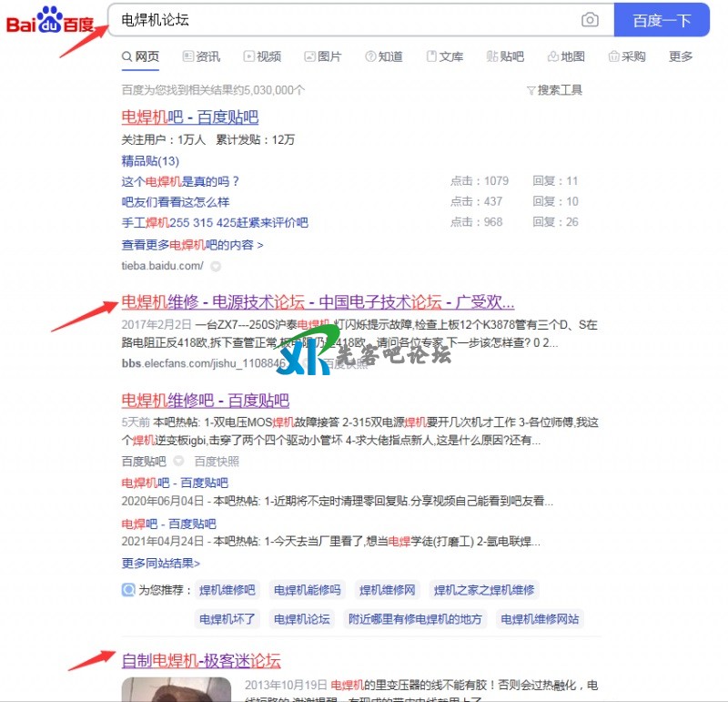The image size is (728, 702).
Task: Click the Baidu paw logo
Action: pyautogui.click(x=48, y=20)
